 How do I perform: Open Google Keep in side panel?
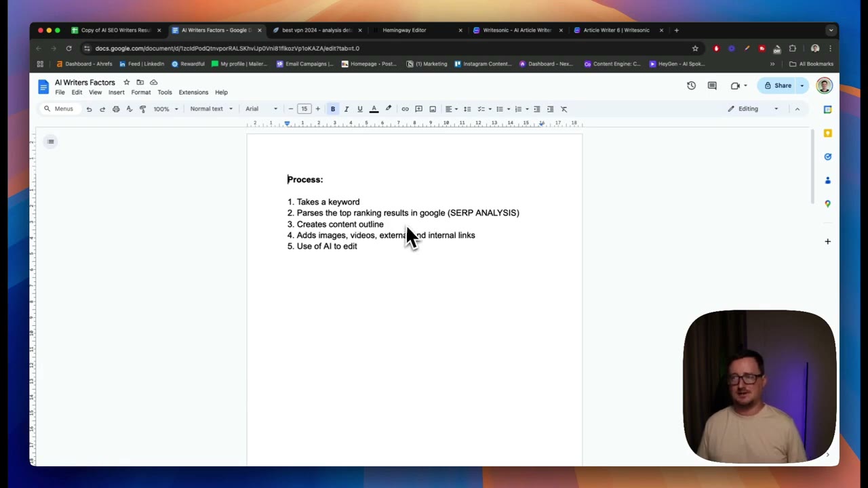[x=827, y=133]
